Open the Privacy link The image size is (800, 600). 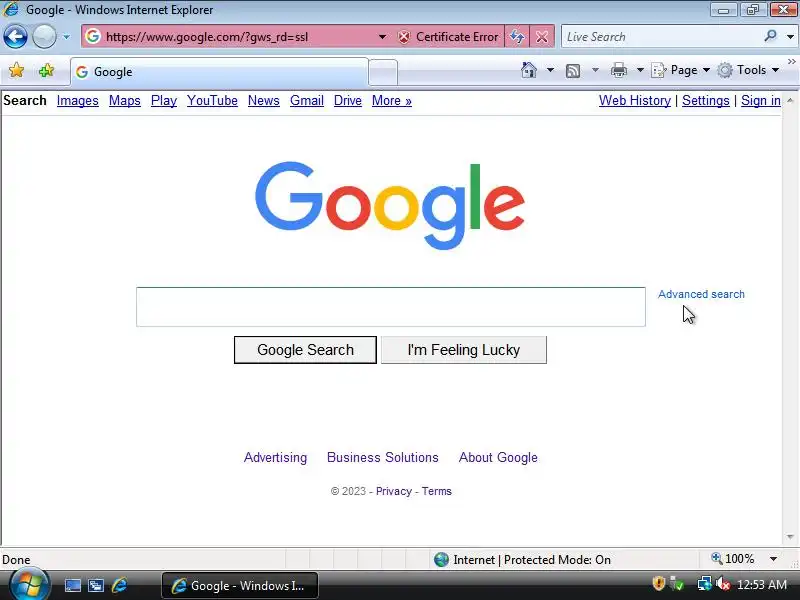coord(393,491)
